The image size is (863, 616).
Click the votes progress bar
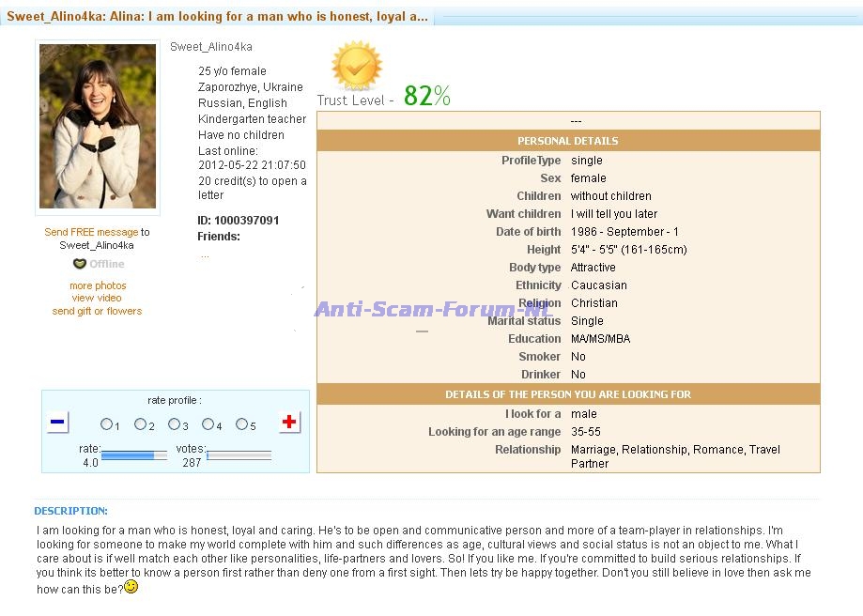(x=239, y=455)
